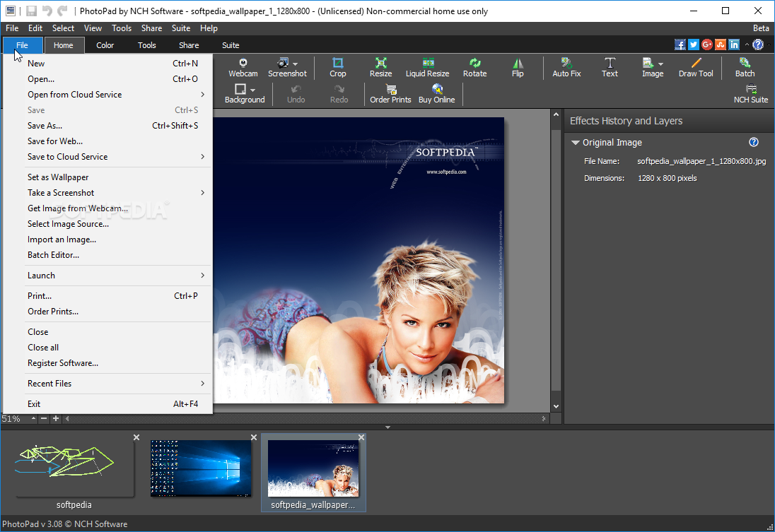The width and height of the screenshot is (775, 532).
Task: Click the zoom minus control
Action: 44,418
